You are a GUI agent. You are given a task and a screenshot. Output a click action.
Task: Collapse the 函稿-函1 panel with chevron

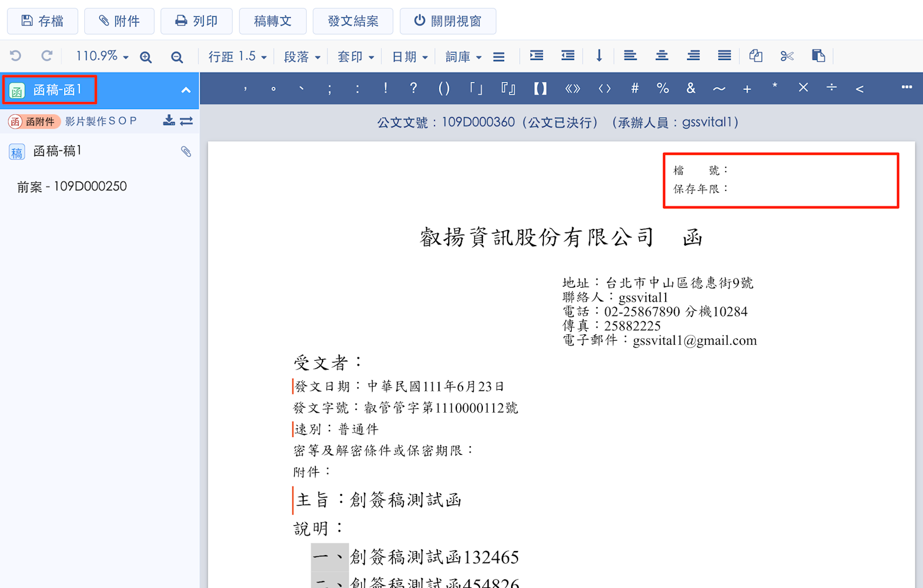[x=186, y=90]
